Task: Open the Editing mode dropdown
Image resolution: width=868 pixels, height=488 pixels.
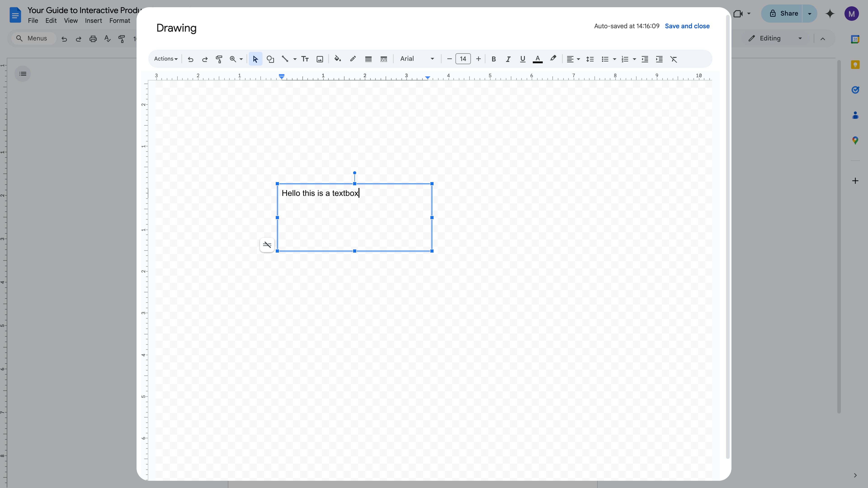Action: pos(775,38)
